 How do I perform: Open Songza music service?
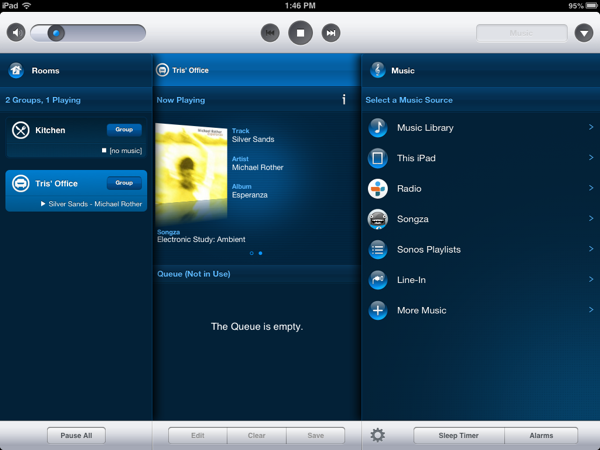coord(481,219)
